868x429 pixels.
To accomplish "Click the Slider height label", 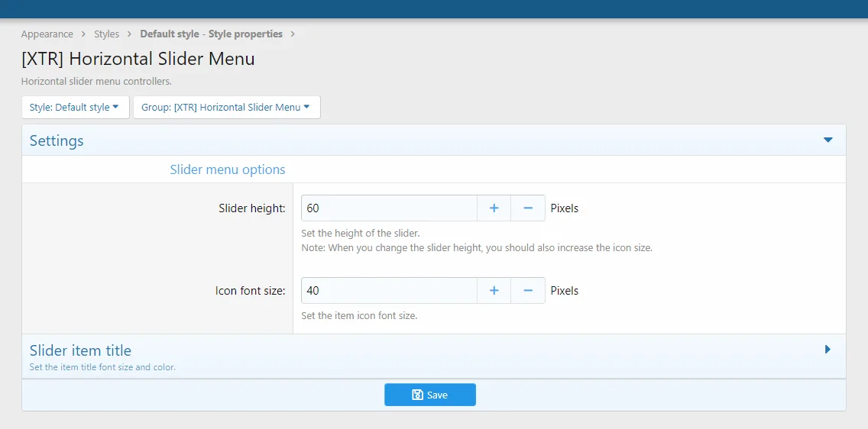I will click(x=251, y=208).
